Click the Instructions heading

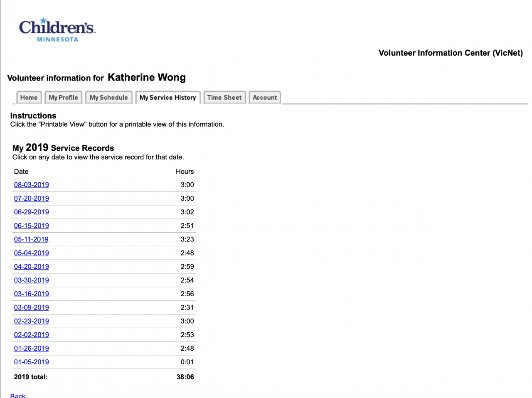(33, 116)
